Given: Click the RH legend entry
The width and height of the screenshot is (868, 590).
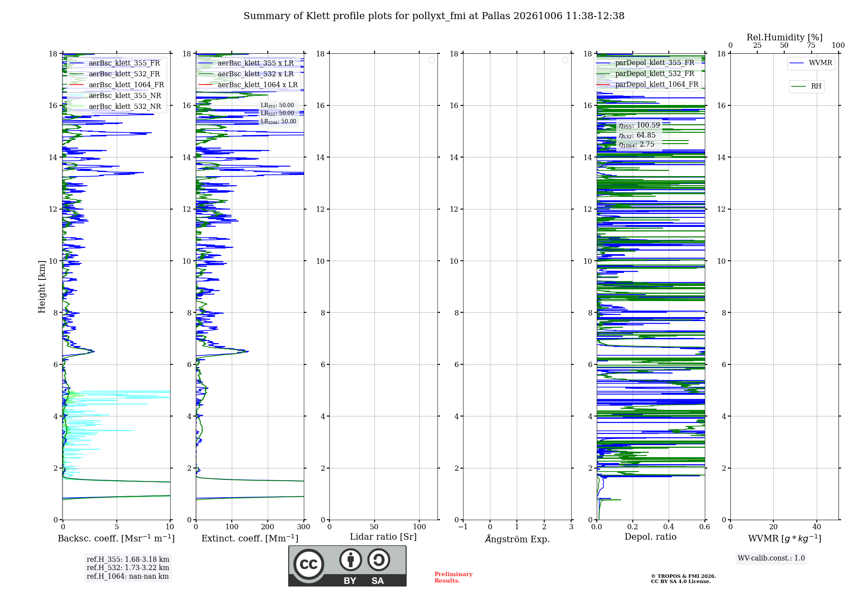Looking at the screenshot, I should [806, 86].
